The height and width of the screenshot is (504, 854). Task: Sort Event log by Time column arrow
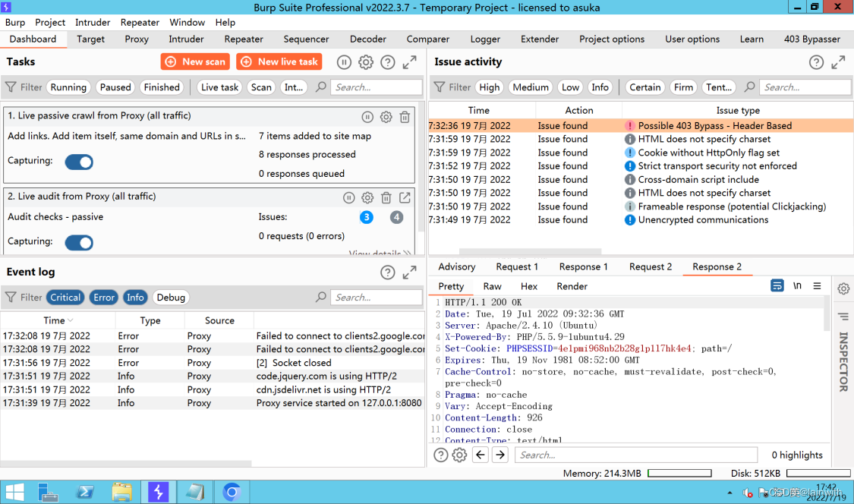71,320
